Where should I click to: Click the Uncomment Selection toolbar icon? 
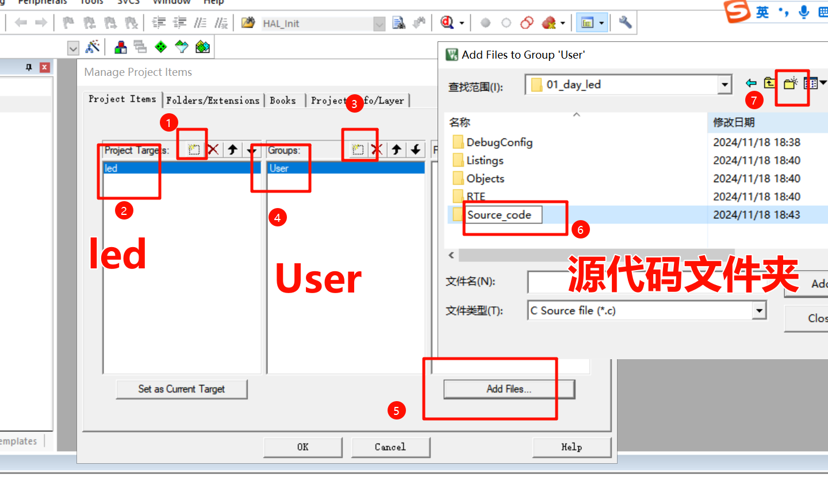[x=221, y=22]
